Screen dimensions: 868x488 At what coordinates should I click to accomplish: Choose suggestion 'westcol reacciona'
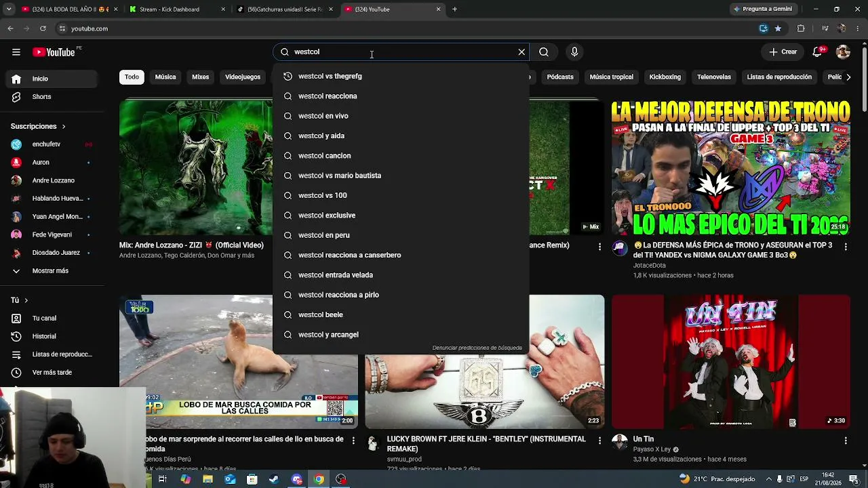(401, 96)
